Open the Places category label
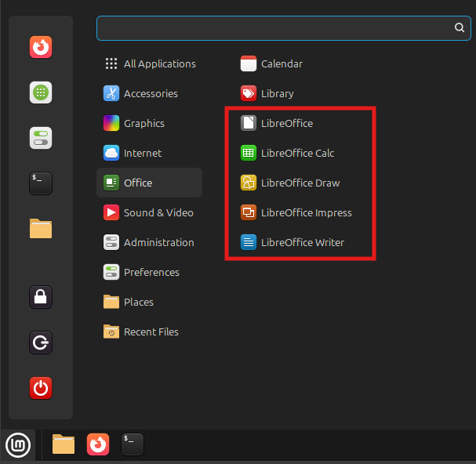 pyautogui.click(x=139, y=302)
